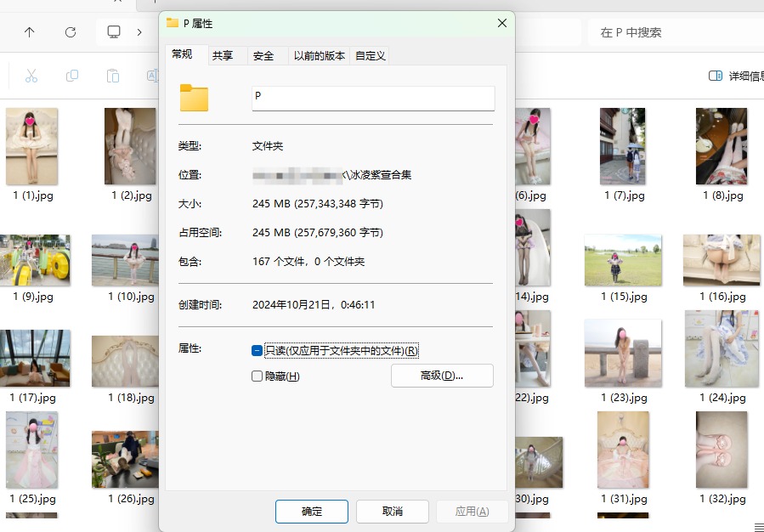This screenshot has height=532, width=764.
Task: Click the Paste clipboard icon
Action: coord(112,76)
